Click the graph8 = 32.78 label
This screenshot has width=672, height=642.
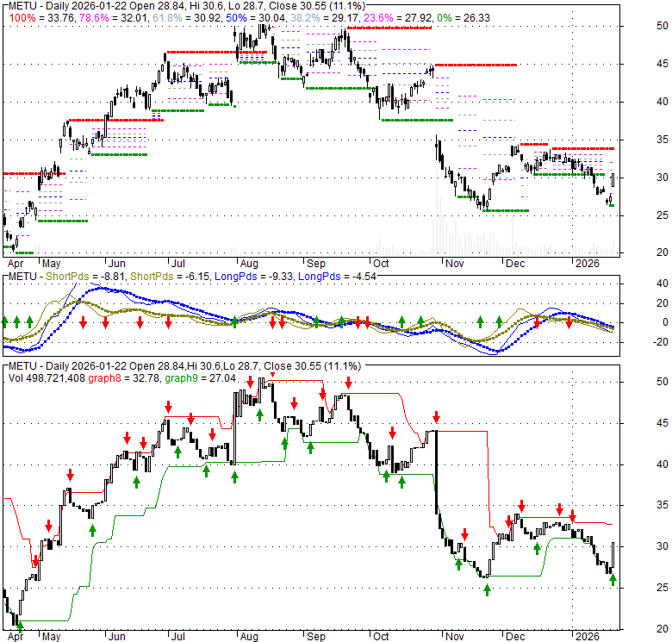pyautogui.click(x=124, y=378)
